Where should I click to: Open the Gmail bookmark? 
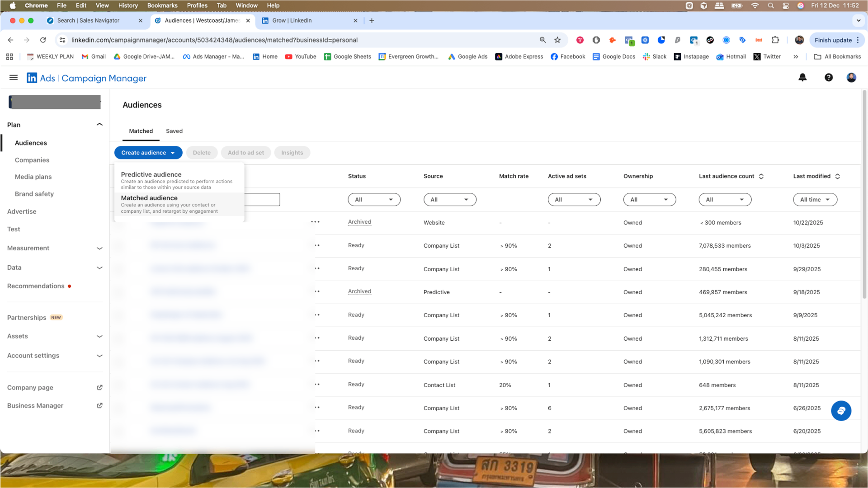[x=94, y=56]
